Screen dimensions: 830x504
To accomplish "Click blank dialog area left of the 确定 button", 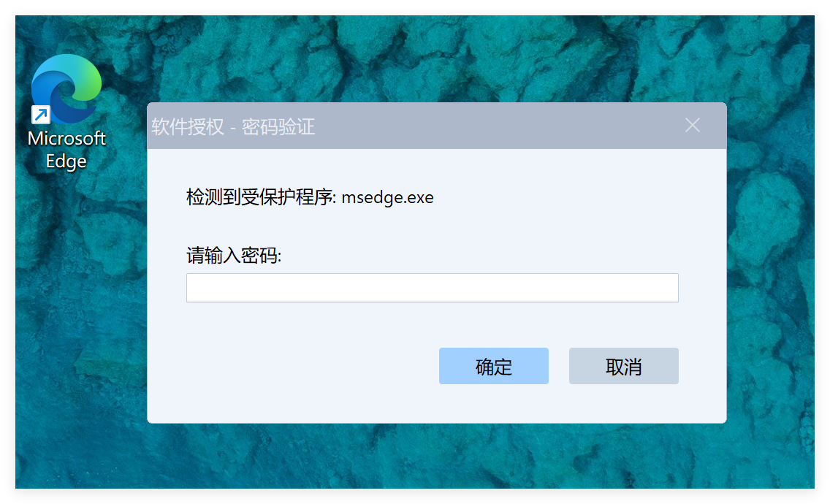I will 297,366.
